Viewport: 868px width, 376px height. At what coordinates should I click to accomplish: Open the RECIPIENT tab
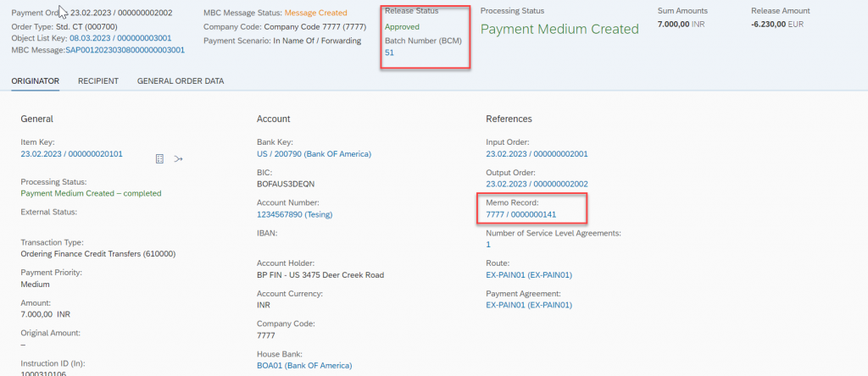click(x=98, y=81)
